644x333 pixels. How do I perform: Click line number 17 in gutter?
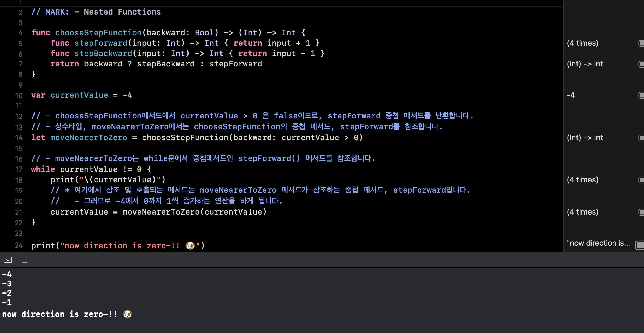[19, 170]
